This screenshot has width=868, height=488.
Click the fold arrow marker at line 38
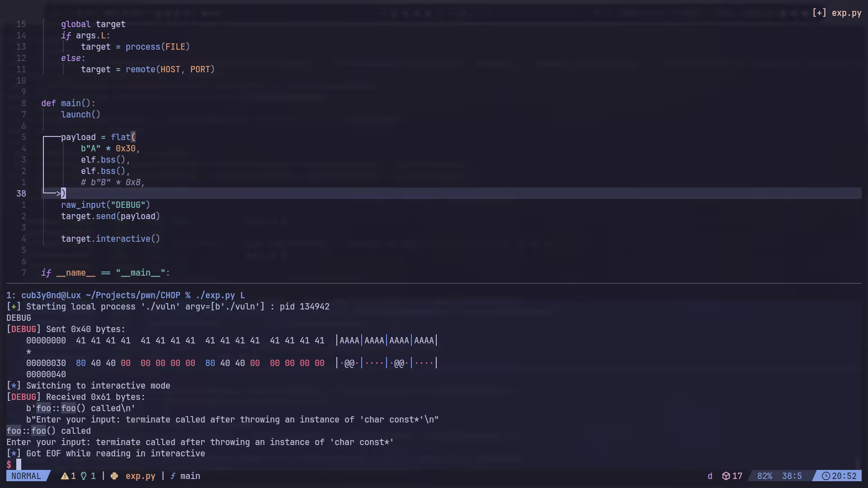(x=58, y=194)
